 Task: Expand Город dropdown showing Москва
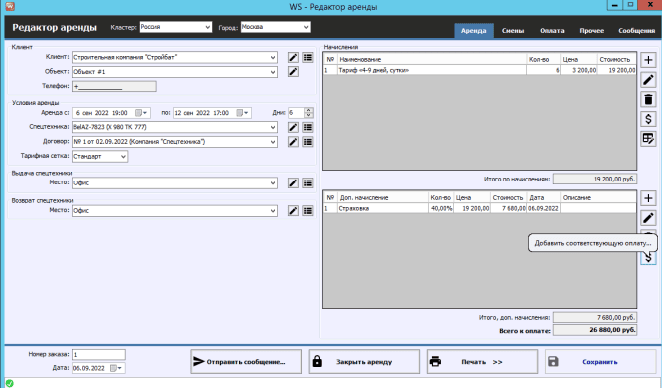pyautogui.click(x=306, y=27)
